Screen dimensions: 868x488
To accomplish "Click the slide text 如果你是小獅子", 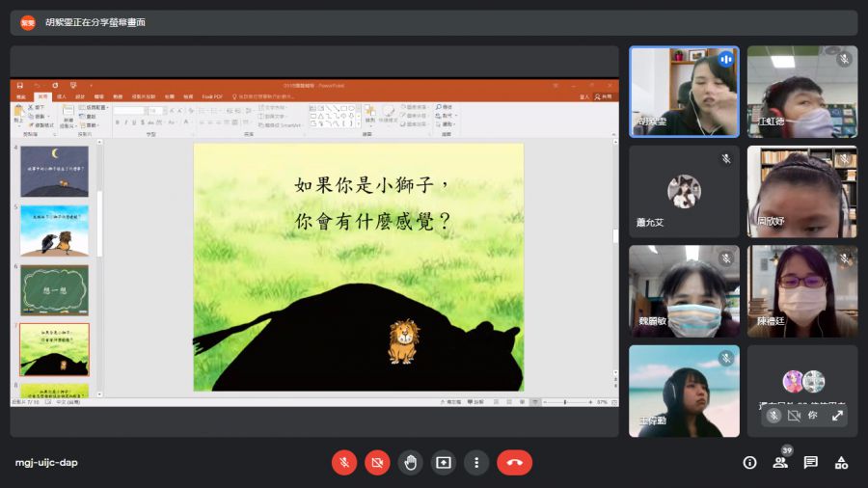I will [x=372, y=185].
